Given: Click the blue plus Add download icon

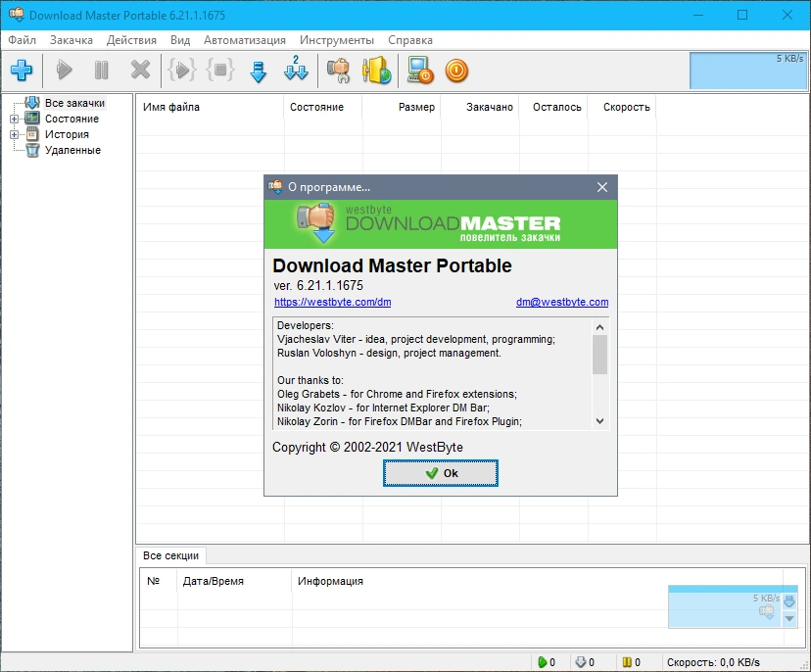Looking at the screenshot, I should [x=22, y=70].
